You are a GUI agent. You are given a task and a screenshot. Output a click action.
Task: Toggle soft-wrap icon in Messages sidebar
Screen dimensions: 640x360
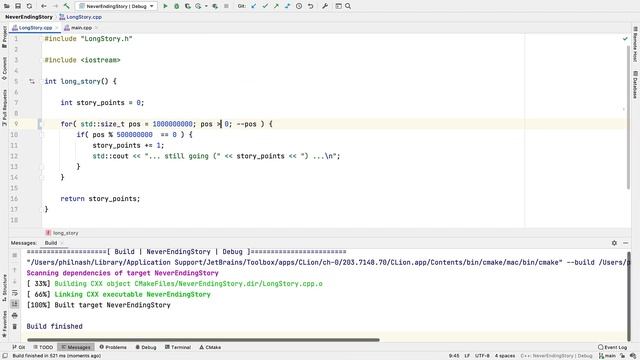(x=15, y=293)
